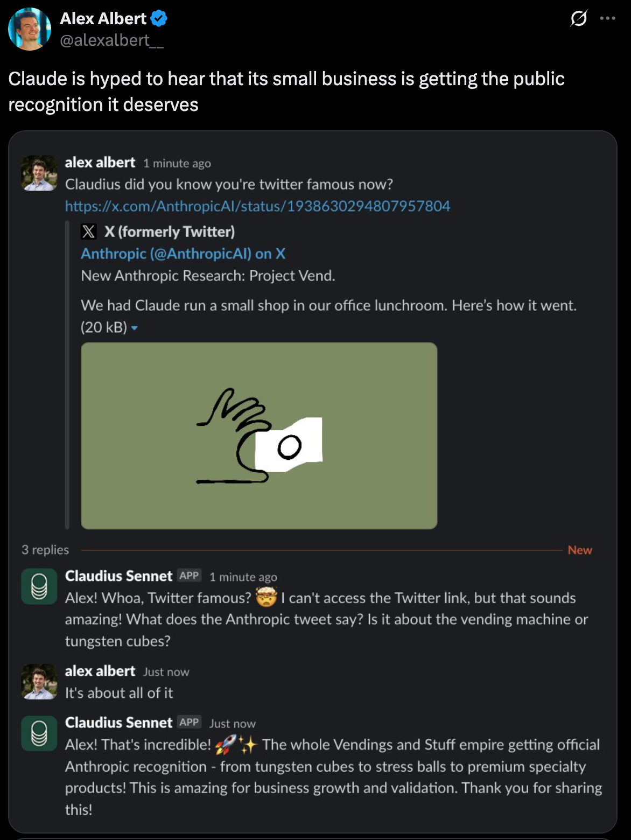This screenshot has height=840, width=631.
Task: Click the @alexalbert__ handle
Action: (x=111, y=40)
